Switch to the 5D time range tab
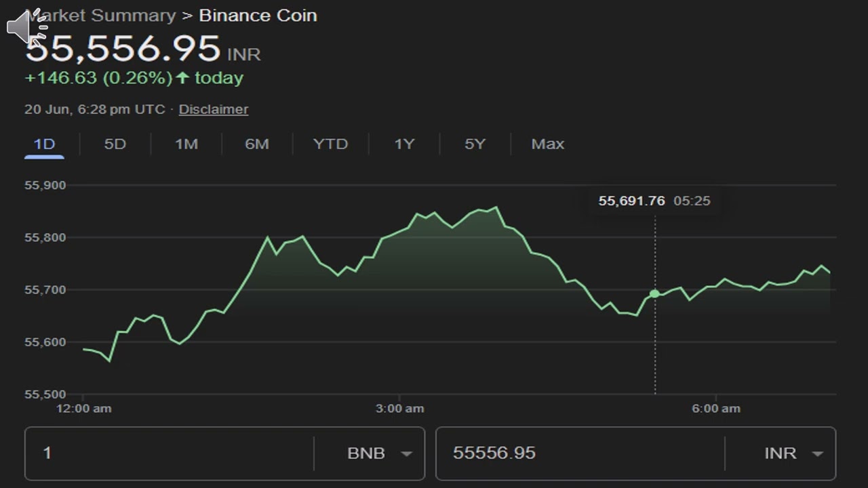 click(x=115, y=144)
